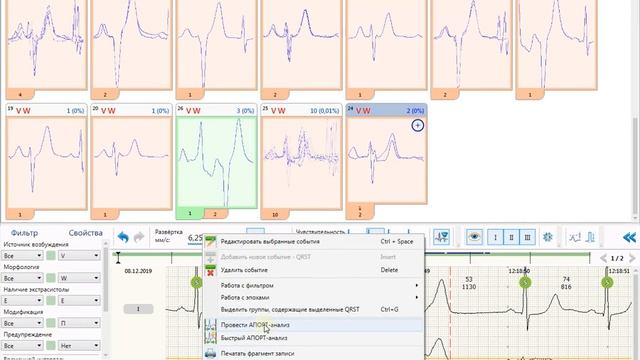Select the ECG measurement curve tool

(x=575, y=237)
